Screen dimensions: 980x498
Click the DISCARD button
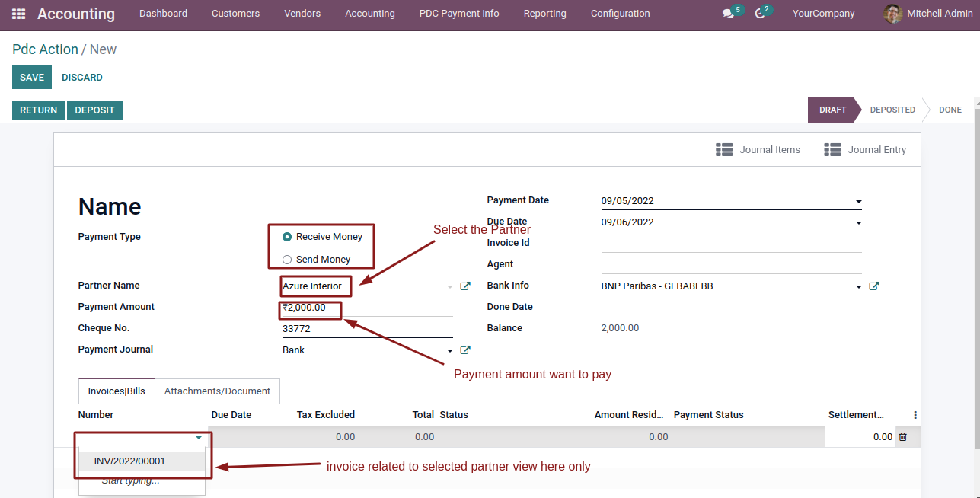(x=82, y=78)
